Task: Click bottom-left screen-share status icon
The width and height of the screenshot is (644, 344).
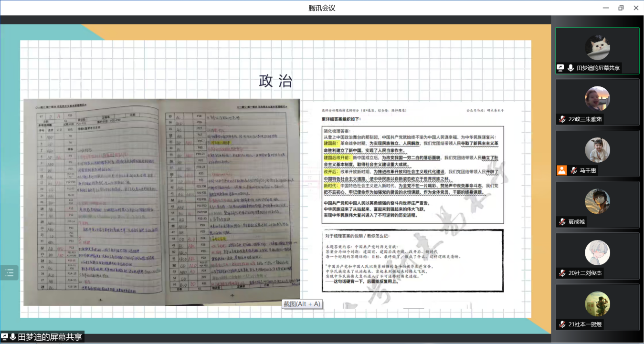Action: (x=5, y=337)
